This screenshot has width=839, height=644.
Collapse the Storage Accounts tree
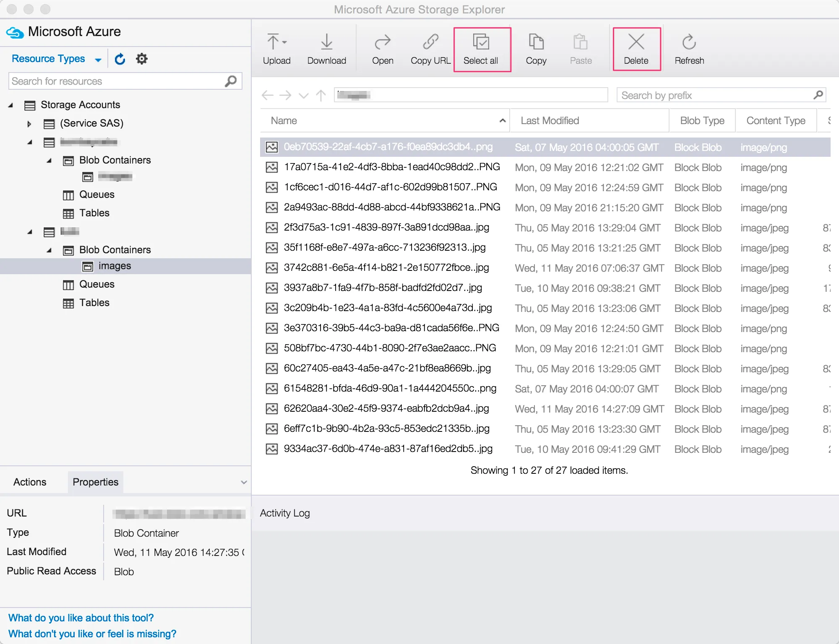point(11,105)
